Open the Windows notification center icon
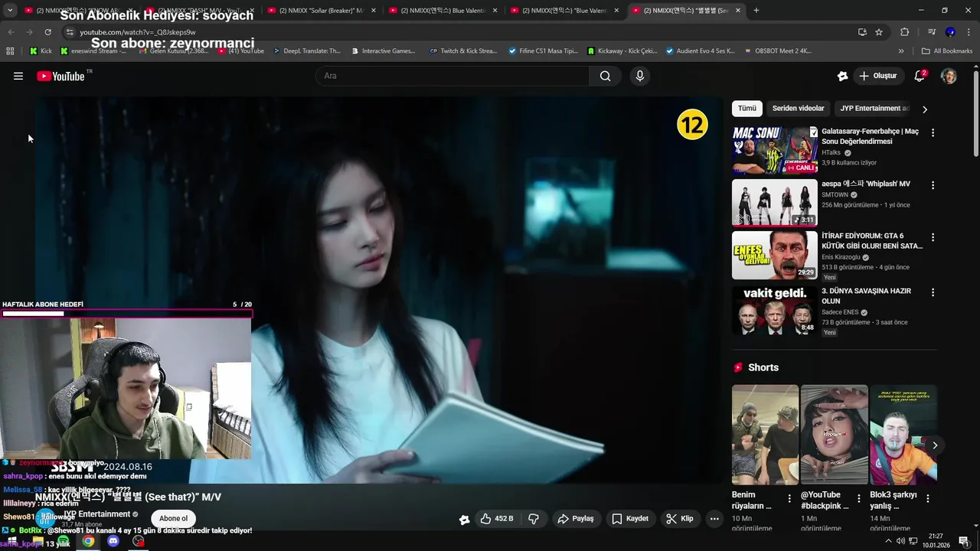The height and width of the screenshot is (551, 980). (x=964, y=541)
